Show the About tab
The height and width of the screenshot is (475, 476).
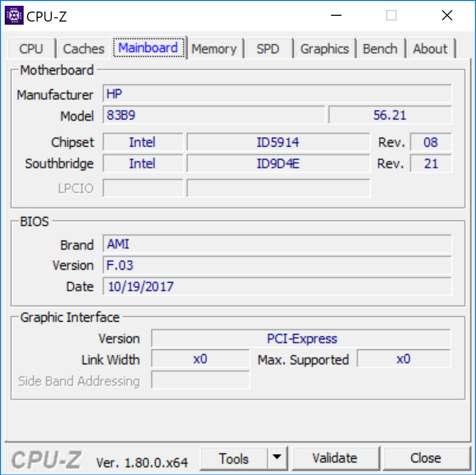click(430, 49)
